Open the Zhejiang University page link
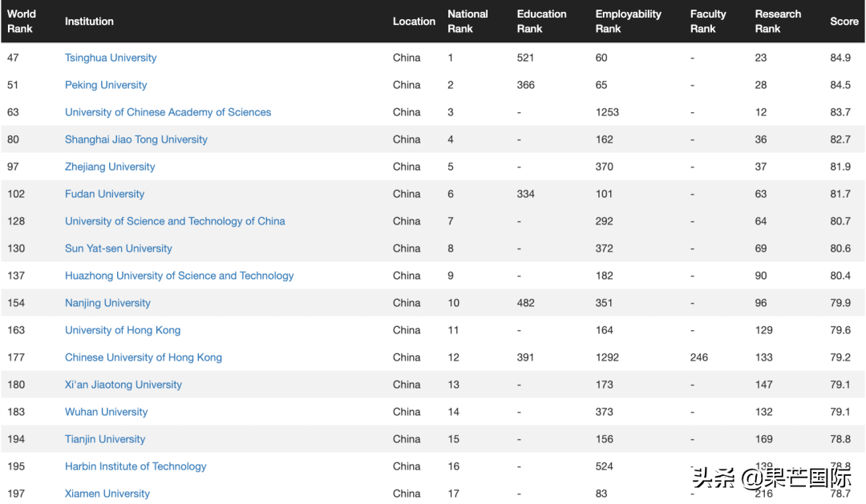 [x=110, y=167]
